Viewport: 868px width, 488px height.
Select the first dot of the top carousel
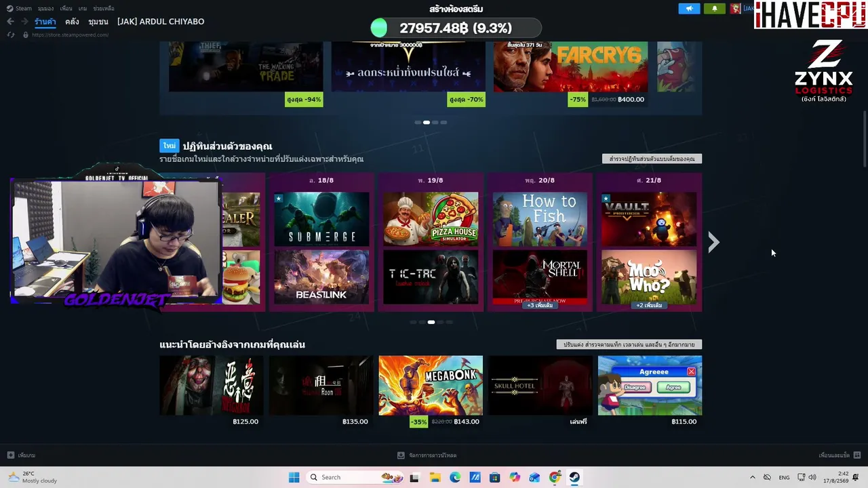click(417, 122)
